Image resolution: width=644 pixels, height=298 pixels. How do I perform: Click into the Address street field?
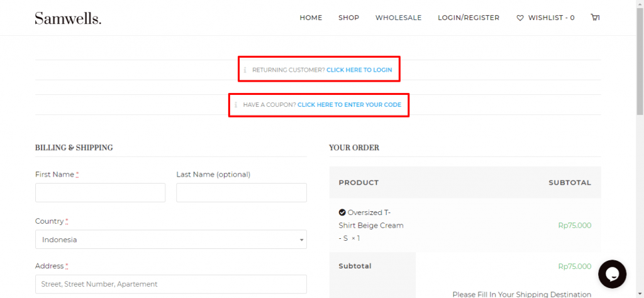[x=170, y=284]
